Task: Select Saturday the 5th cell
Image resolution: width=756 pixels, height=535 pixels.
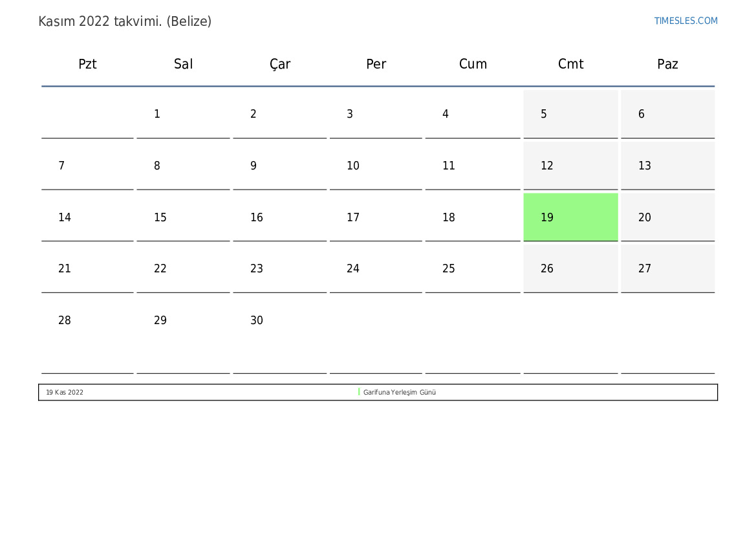Action: pos(570,115)
